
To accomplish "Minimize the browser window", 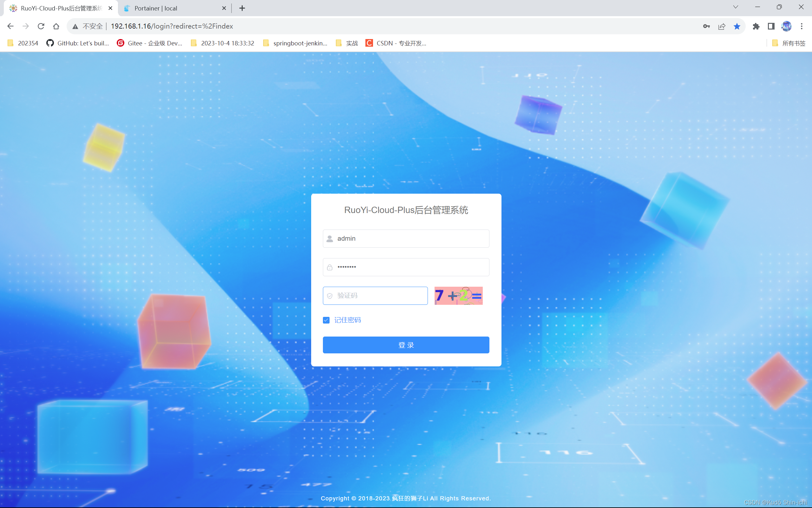I will pos(757,7).
